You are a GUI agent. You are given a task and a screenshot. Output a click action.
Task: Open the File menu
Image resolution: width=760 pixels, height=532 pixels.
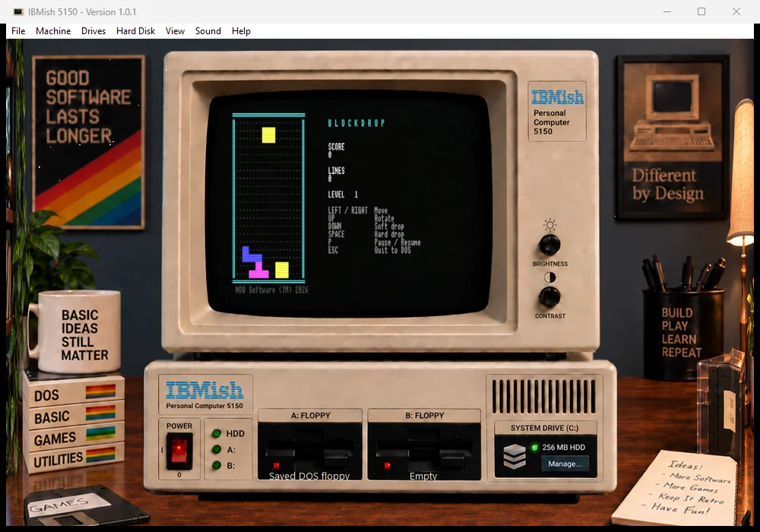(18, 31)
